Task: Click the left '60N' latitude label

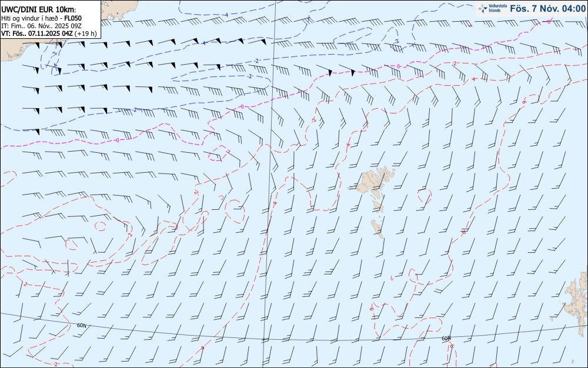Action: [81, 325]
